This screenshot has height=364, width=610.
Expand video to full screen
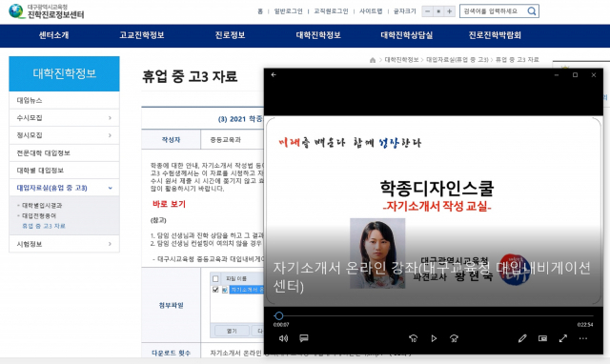(x=563, y=338)
